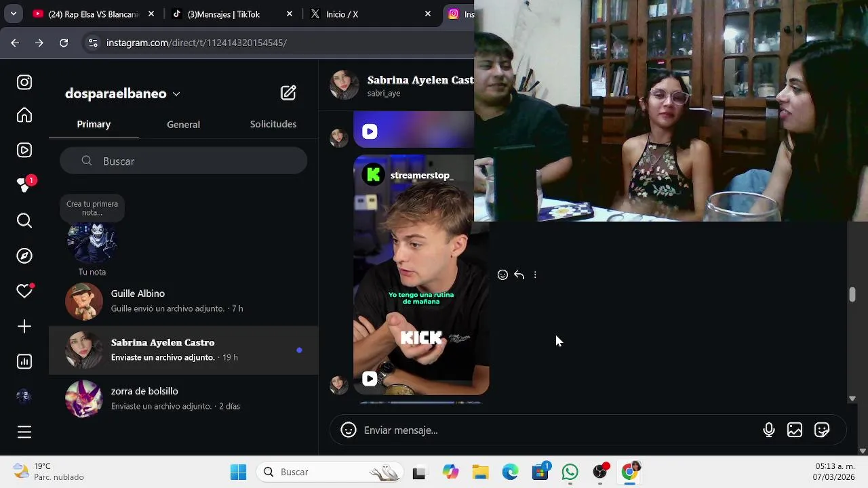The image size is (868, 488).
Task: Open WhatsApp from taskbar
Action: (x=570, y=472)
